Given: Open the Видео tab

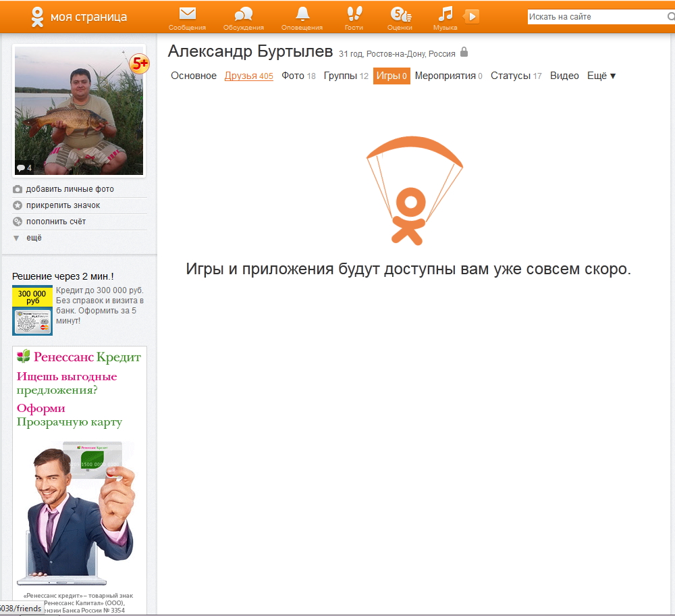Looking at the screenshot, I should click(x=564, y=76).
